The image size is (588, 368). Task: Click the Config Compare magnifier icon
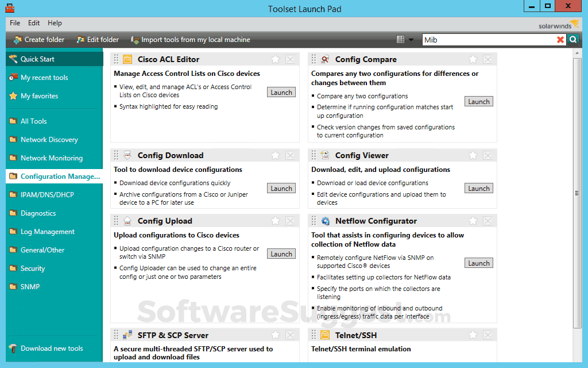pos(325,59)
